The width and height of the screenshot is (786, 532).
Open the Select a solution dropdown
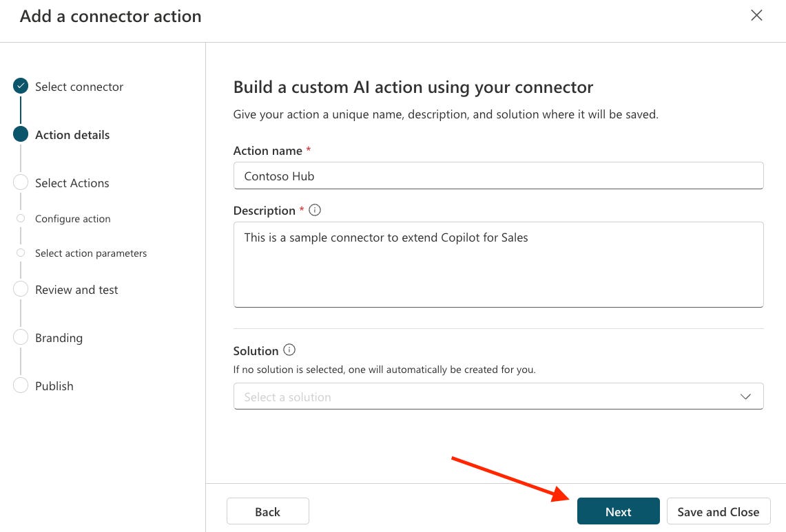[498, 396]
